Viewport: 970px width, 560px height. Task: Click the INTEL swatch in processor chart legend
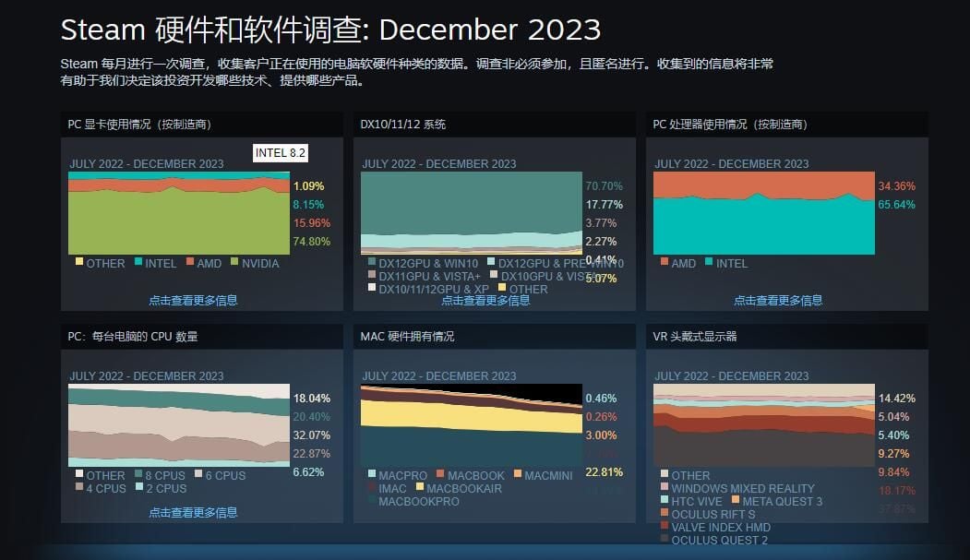point(709,261)
